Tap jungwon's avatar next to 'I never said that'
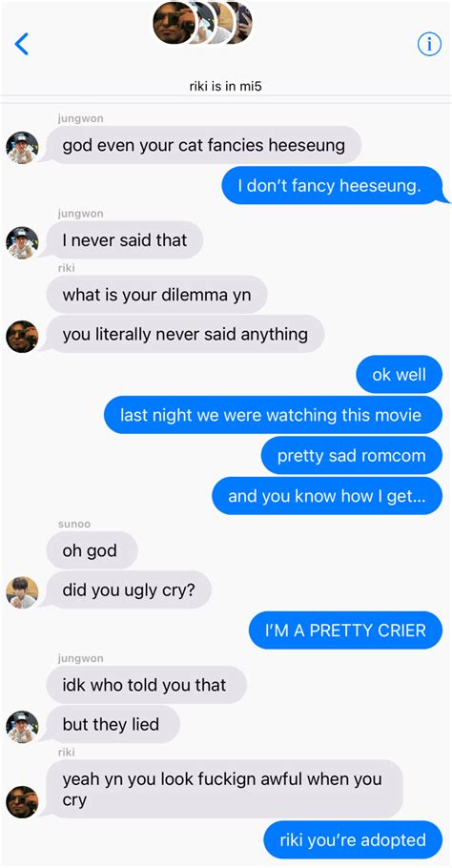452x868 pixels. click(22, 242)
